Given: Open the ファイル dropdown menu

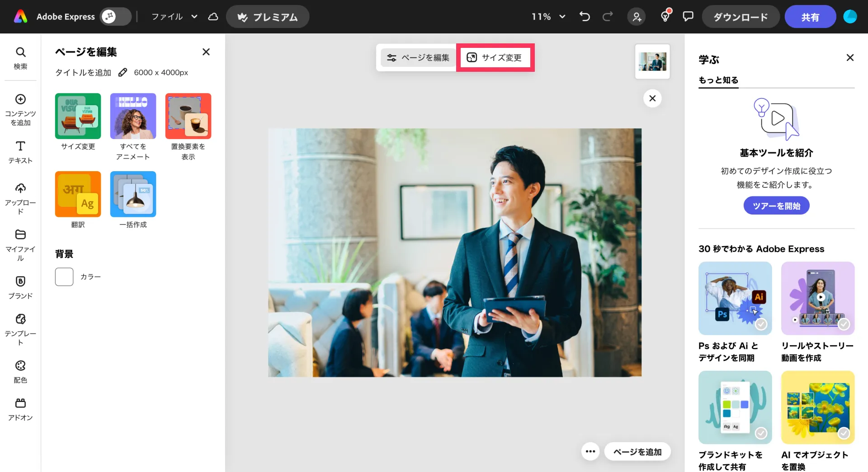Looking at the screenshot, I should pos(174,17).
